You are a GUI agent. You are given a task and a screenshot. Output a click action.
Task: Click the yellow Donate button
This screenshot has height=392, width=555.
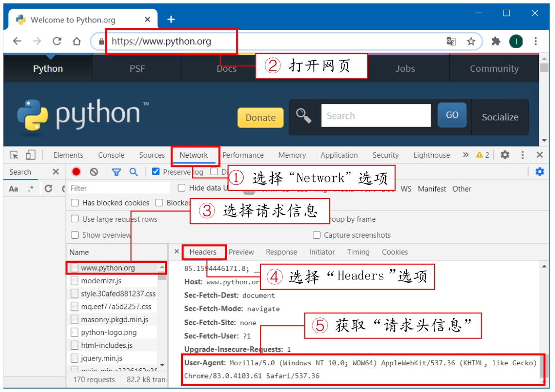click(x=261, y=117)
